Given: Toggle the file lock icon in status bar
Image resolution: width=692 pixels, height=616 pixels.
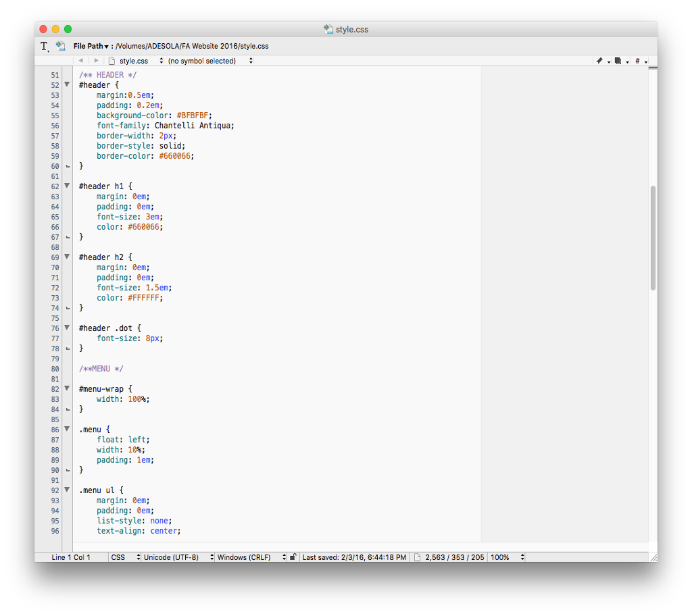Looking at the screenshot, I should coord(293,557).
